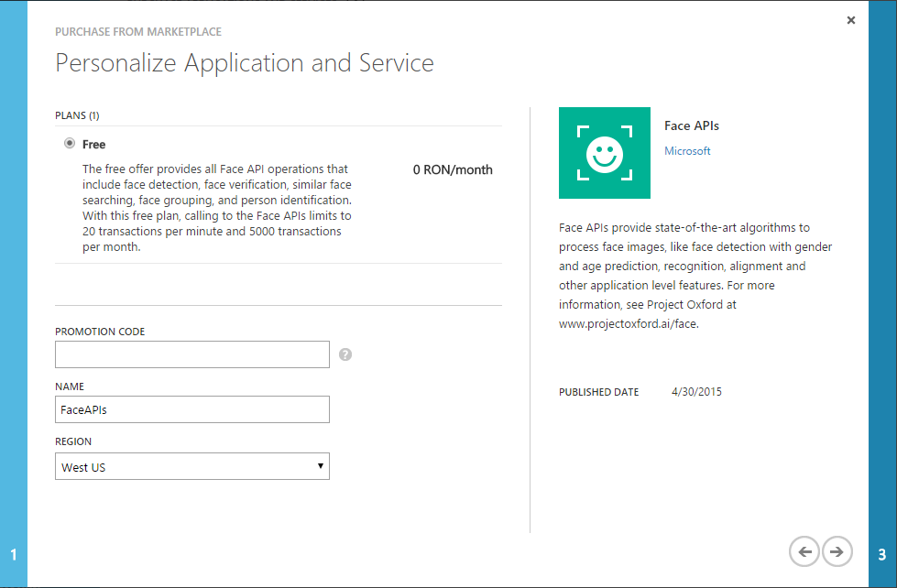Click the 0 RON/month price text
This screenshot has width=897, height=588.
click(x=453, y=169)
